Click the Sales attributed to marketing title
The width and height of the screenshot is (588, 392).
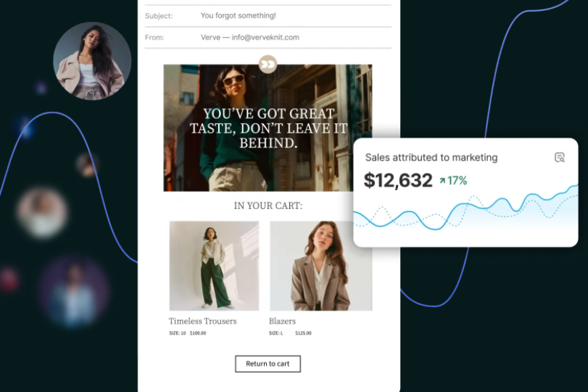tap(431, 158)
